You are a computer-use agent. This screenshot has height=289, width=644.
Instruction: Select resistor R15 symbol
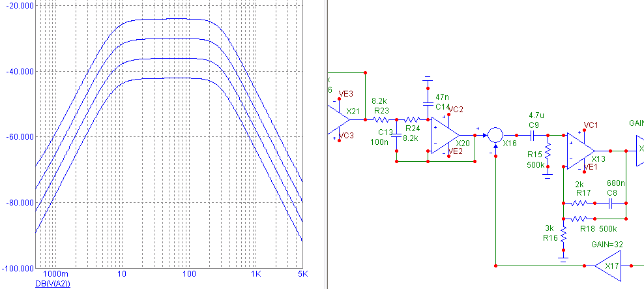pyautogui.click(x=548, y=151)
